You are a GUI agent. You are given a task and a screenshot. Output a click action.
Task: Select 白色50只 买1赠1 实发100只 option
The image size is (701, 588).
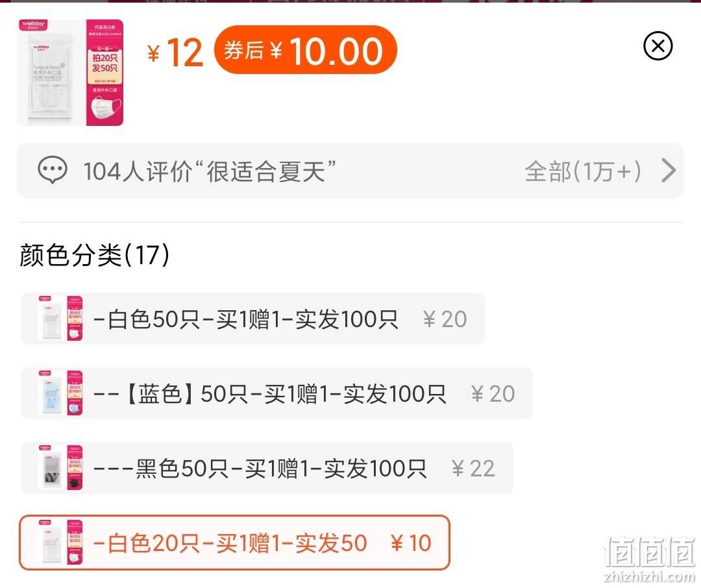click(252, 319)
